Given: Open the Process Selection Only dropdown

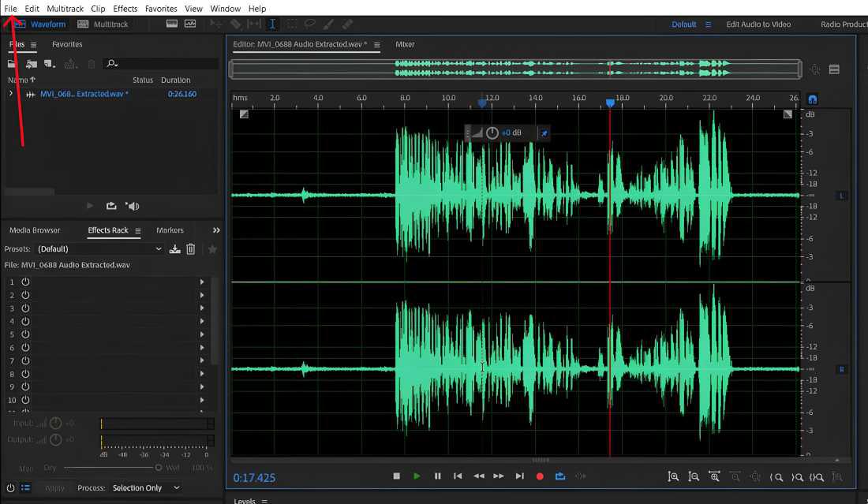Looking at the screenshot, I should click(x=146, y=488).
